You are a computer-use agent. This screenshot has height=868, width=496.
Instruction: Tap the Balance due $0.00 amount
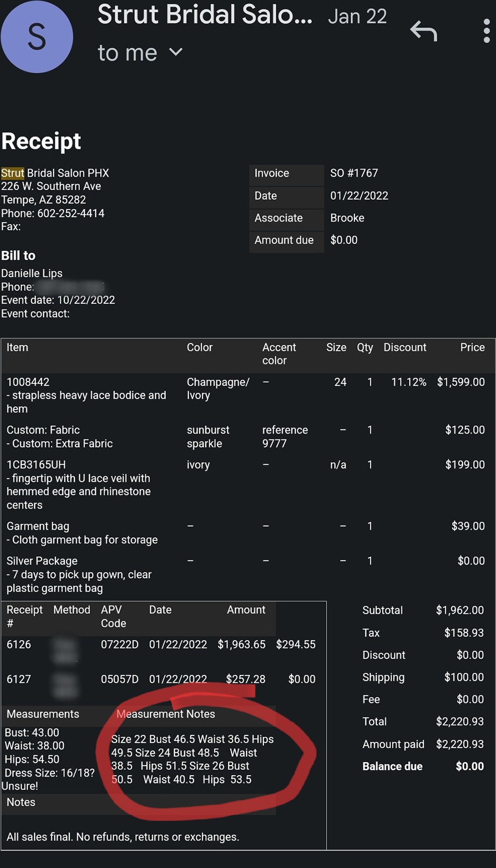point(470,766)
